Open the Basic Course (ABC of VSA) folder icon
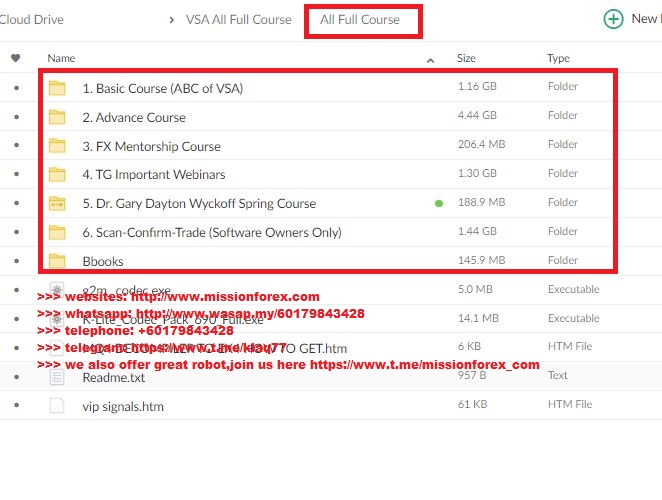 pyautogui.click(x=57, y=88)
